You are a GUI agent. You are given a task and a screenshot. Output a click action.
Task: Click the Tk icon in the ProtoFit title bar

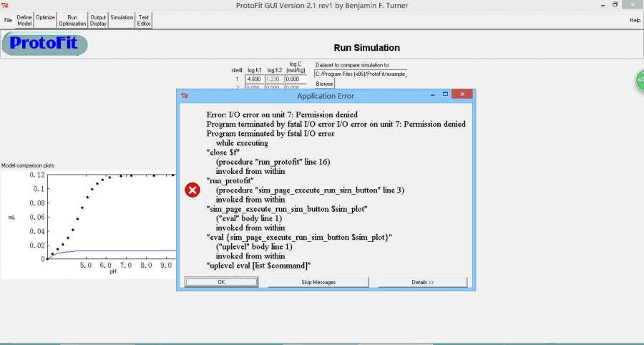(5, 5)
